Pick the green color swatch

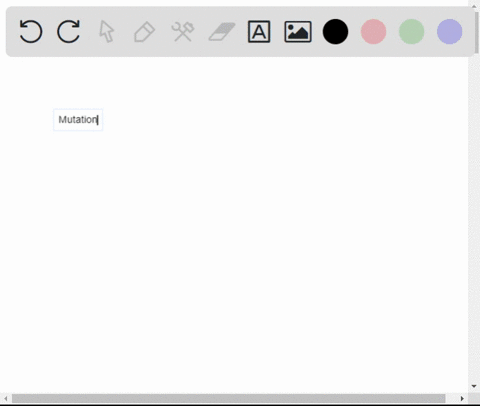(411, 32)
